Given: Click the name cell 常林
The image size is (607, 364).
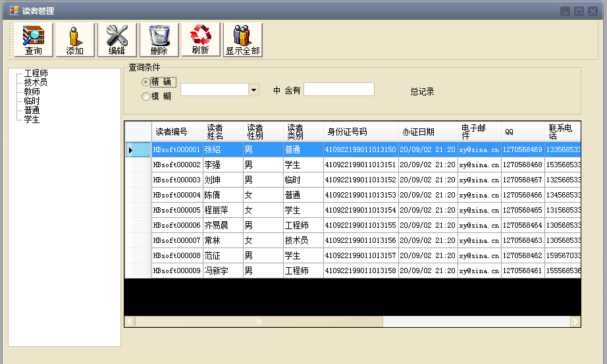Looking at the screenshot, I should coord(223,240).
